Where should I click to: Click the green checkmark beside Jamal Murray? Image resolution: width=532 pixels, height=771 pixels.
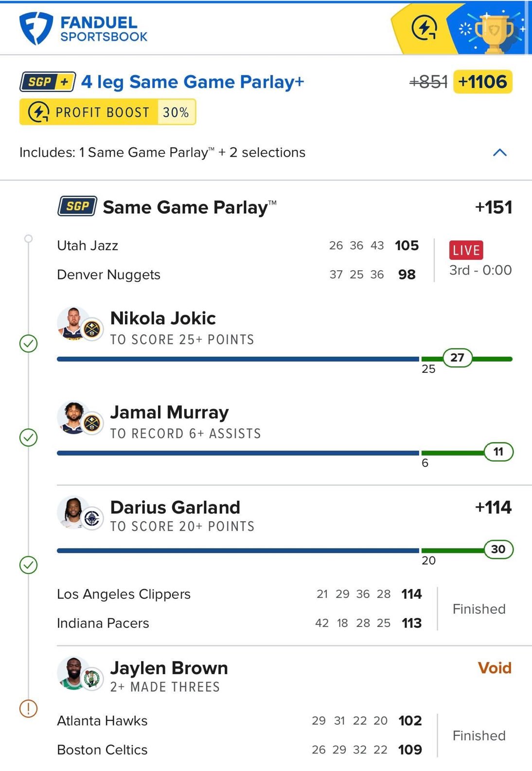tap(28, 438)
